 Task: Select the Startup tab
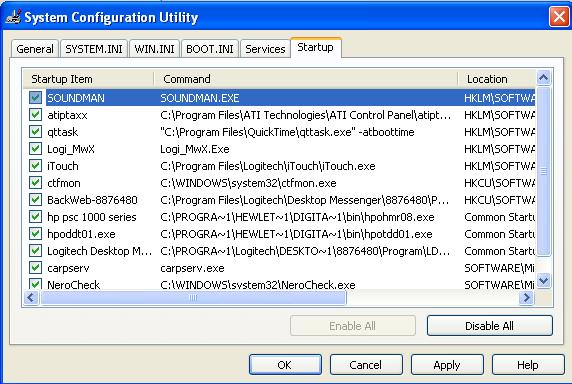tap(316, 47)
